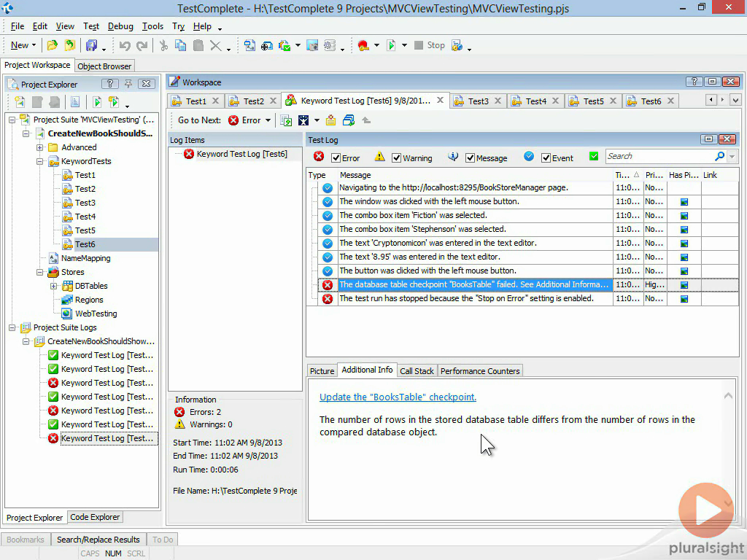This screenshot has height=560, width=747.
Task: Select Test6 in KeywordTests tree
Action: tap(85, 244)
